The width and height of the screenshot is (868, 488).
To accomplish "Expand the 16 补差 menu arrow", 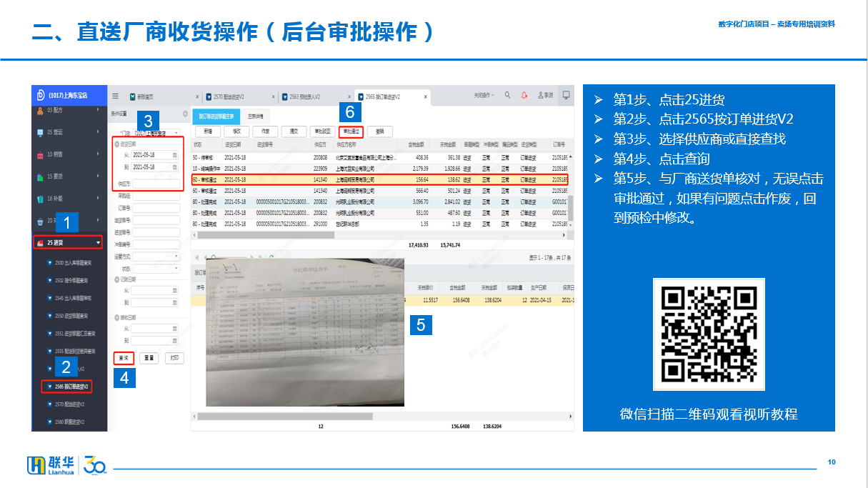I will click(98, 199).
